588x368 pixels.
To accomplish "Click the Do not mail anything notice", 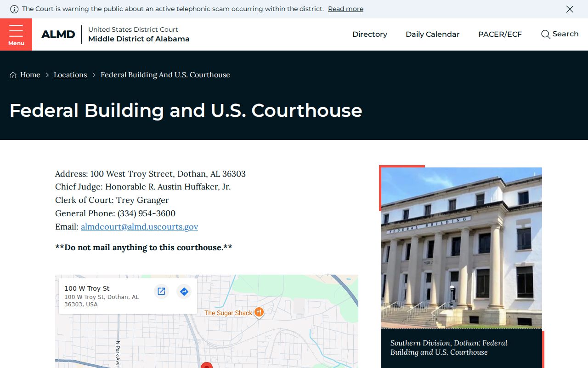I will tap(144, 247).
